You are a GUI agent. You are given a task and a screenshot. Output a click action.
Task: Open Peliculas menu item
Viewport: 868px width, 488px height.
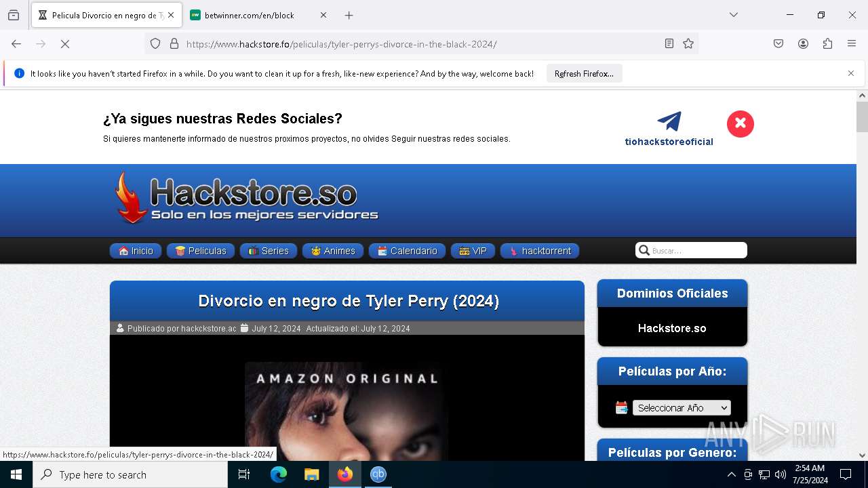tap(201, 251)
